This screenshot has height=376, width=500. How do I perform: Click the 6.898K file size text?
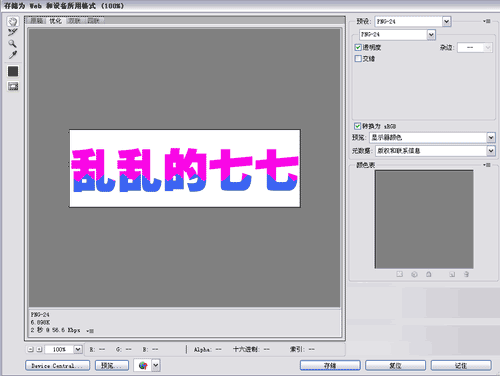pos(40,322)
